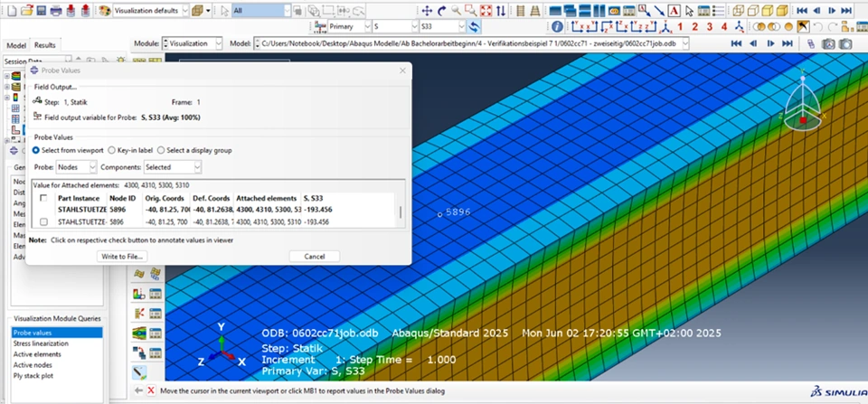Save using the floppy disk icon
This screenshot has height=404, width=868.
[x=41, y=11]
